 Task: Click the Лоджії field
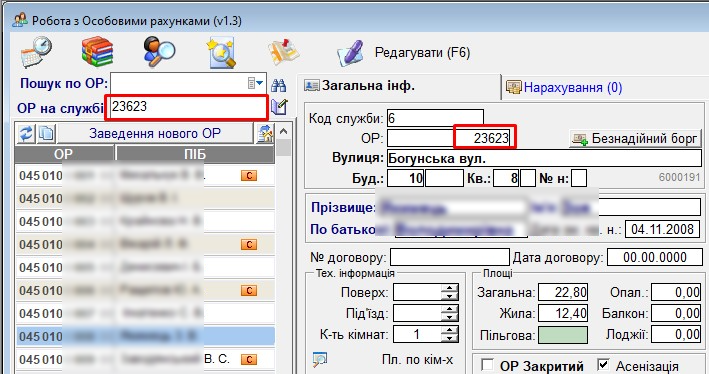(x=676, y=335)
